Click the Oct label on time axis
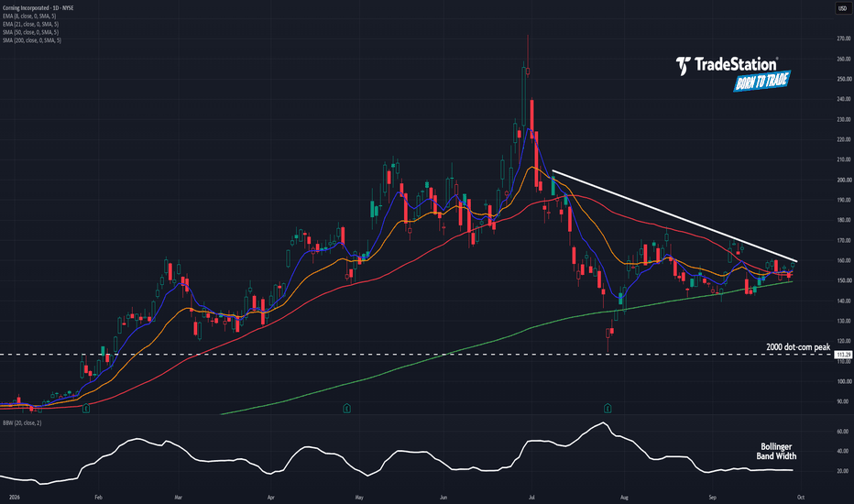The image size is (854, 504). (x=800, y=498)
